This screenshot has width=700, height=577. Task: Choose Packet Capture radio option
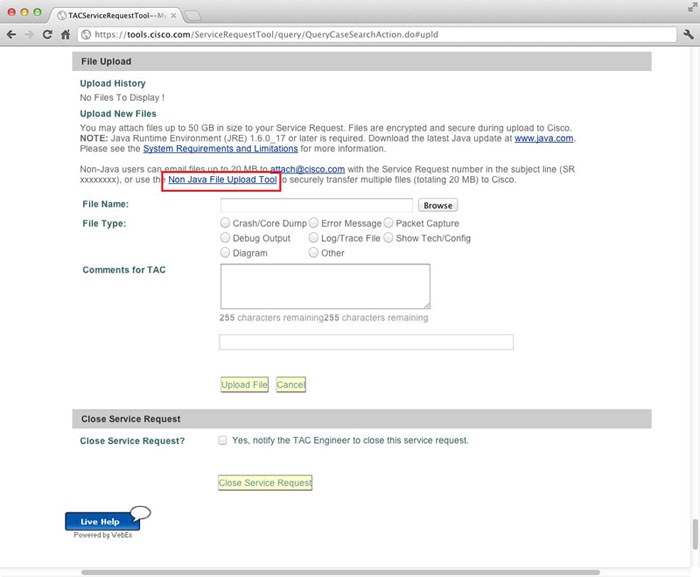[388, 222]
